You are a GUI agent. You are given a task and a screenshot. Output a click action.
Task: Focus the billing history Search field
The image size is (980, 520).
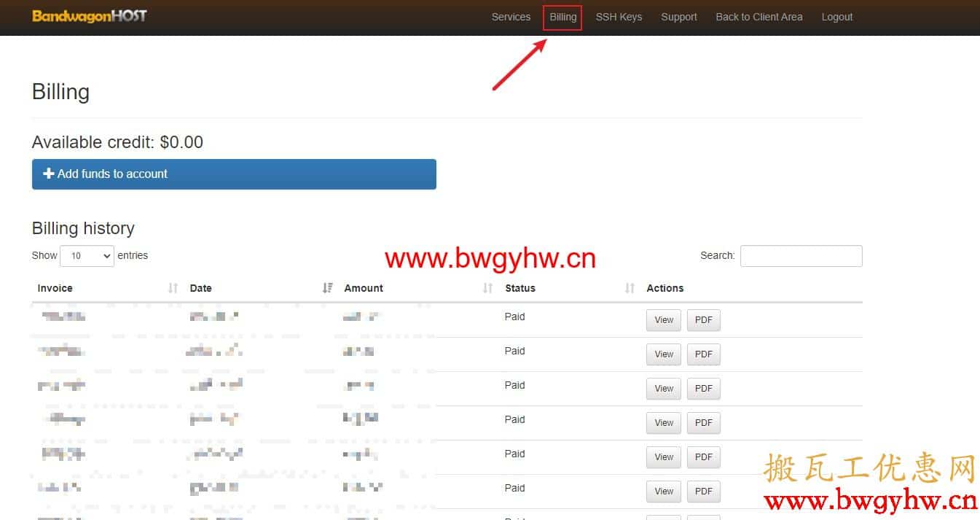point(801,256)
